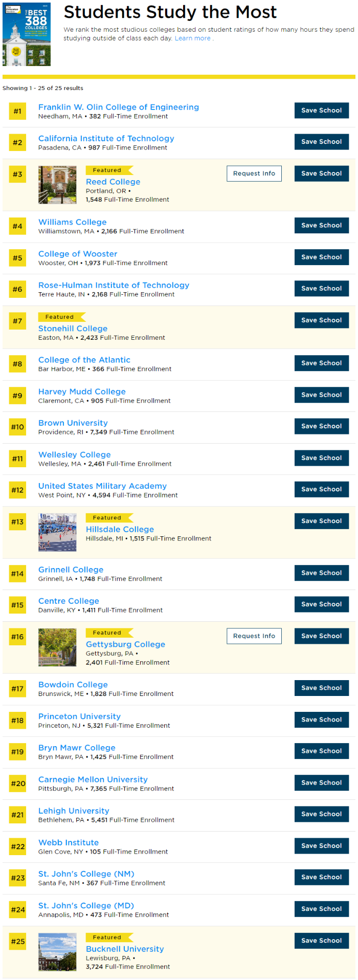Open Webb Institute
This screenshot has width=358, height=980.
69,843
